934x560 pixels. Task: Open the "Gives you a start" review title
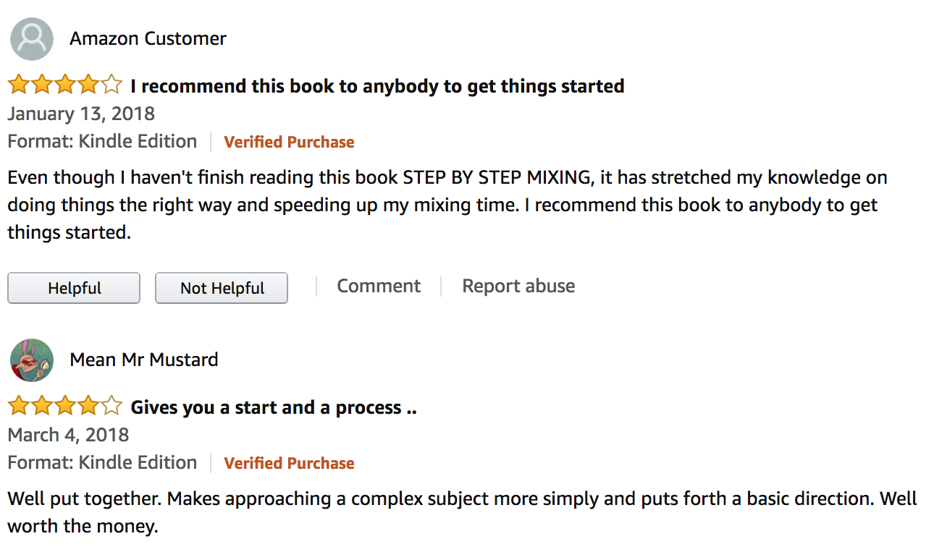[273, 407]
